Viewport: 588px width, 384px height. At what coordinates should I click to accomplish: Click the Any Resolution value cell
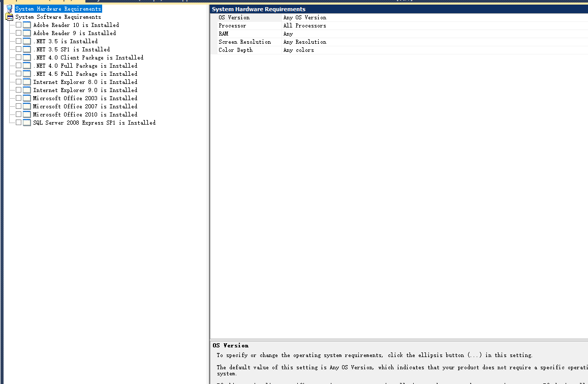click(435, 42)
